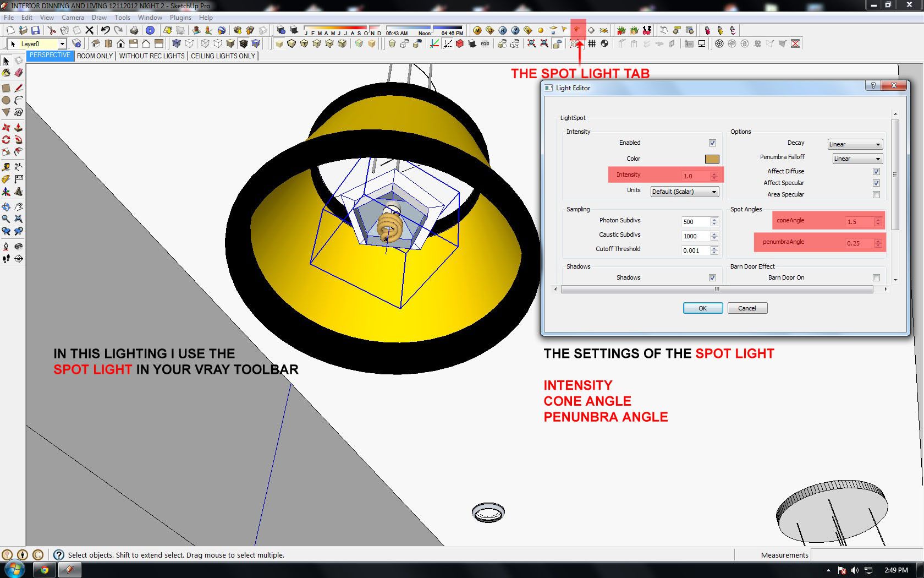This screenshot has height=578, width=924.
Task: Toggle the Shadows checkbox
Action: tap(712, 277)
